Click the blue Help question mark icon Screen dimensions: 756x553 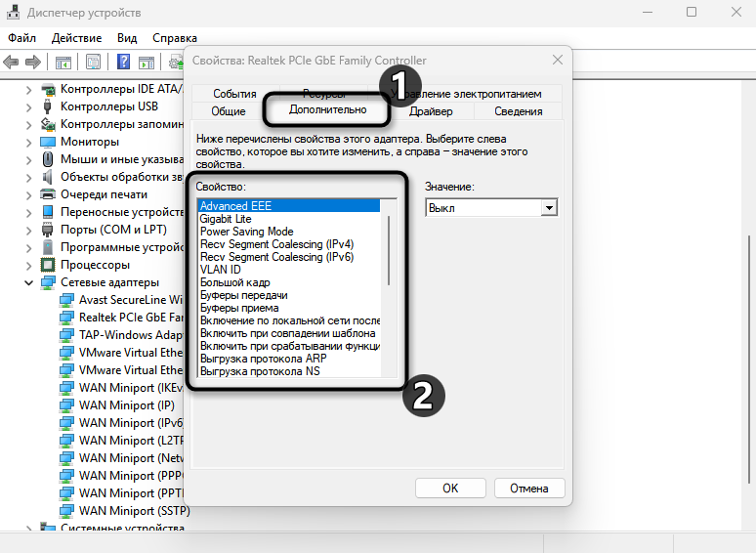click(124, 63)
